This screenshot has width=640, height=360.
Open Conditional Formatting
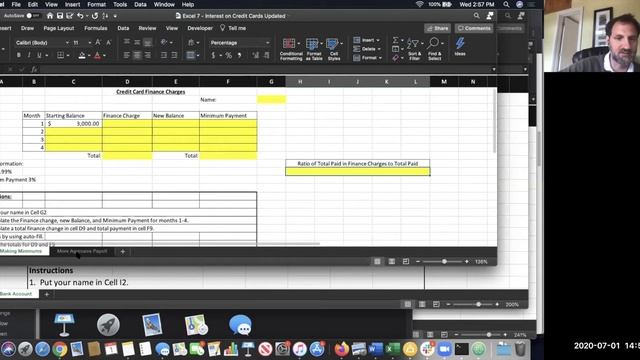click(x=291, y=49)
